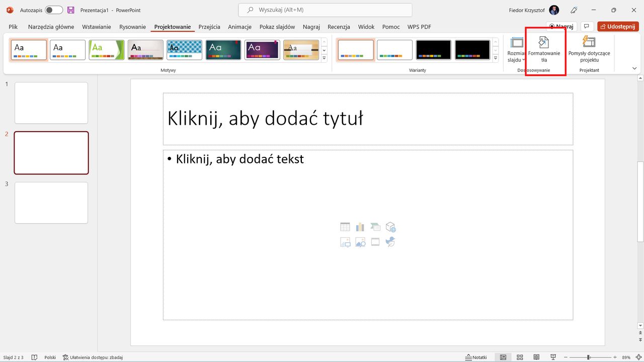
Task: Expand the Motywy gallery with its bottom chevron
Action: (x=324, y=59)
